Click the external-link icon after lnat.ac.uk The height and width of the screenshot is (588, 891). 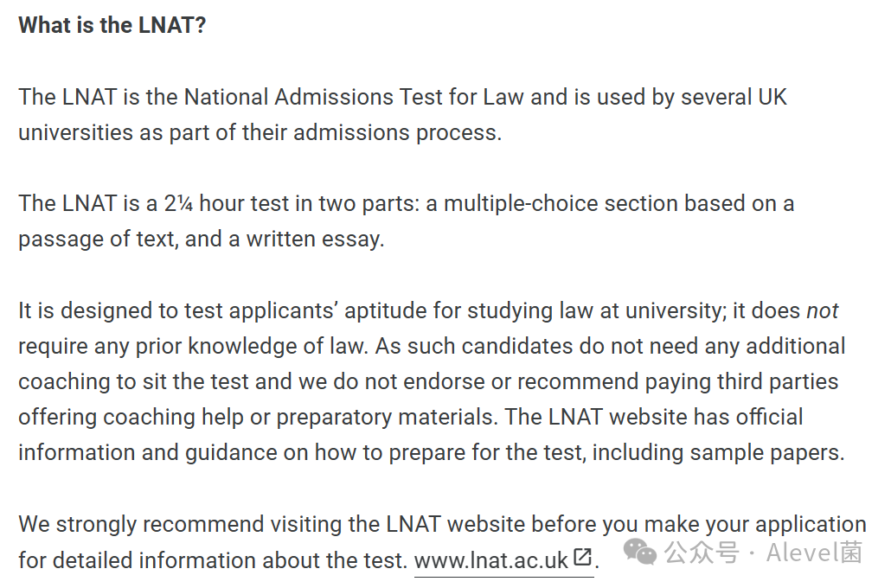pyautogui.click(x=582, y=557)
